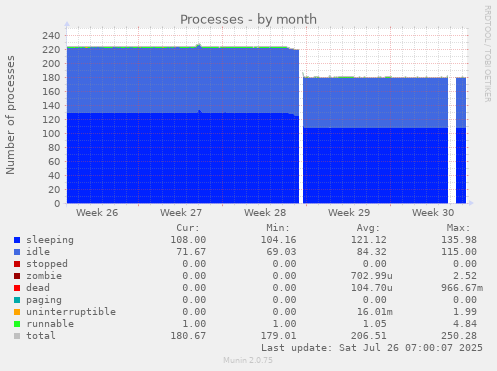
Task: Click the paging legend color swatch
Action: pyautogui.click(x=17, y=300)
